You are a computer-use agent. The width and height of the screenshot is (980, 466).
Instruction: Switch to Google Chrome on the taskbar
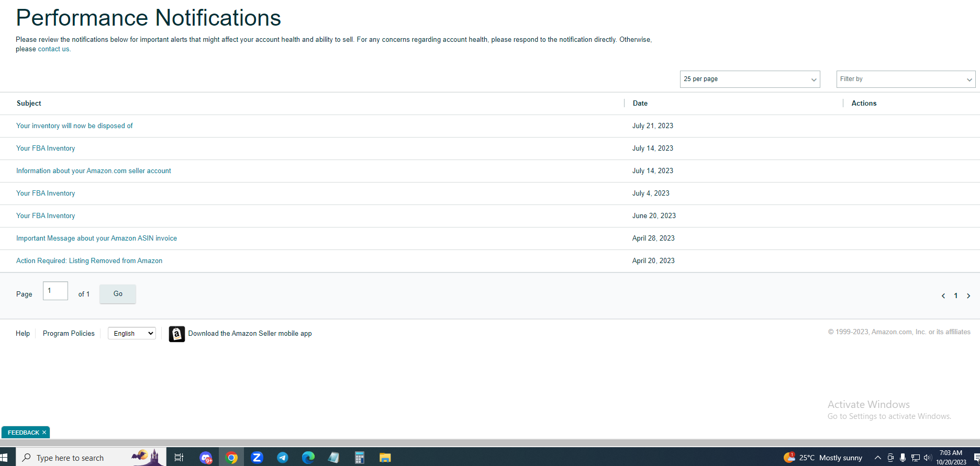tap(231, 458)
